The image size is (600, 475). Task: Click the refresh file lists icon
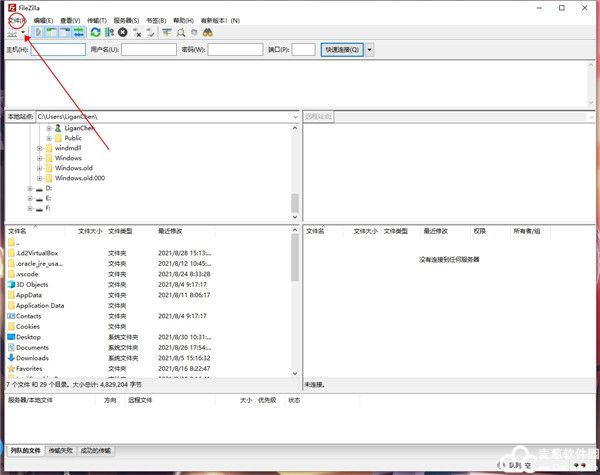(x=95, y=32)
